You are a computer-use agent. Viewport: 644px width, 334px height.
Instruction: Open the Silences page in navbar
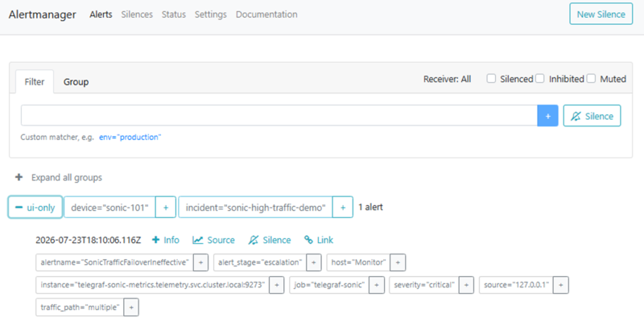click(137, 14)
